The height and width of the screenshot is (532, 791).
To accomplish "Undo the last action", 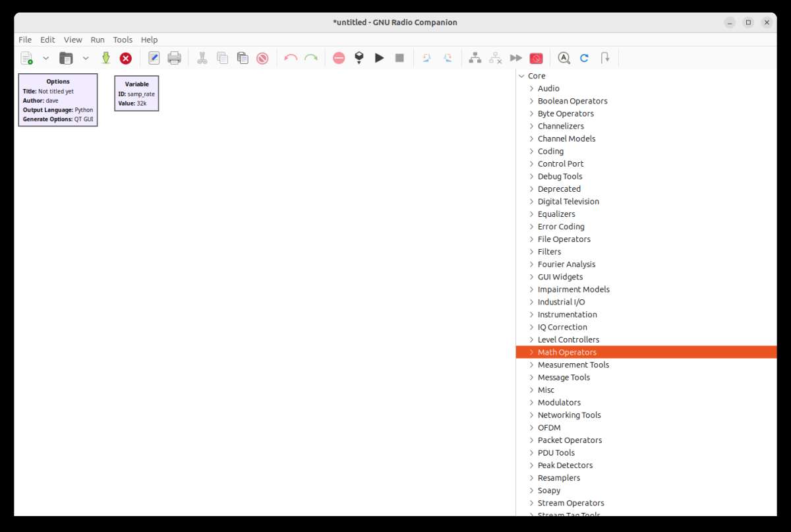I will (291, 58).
